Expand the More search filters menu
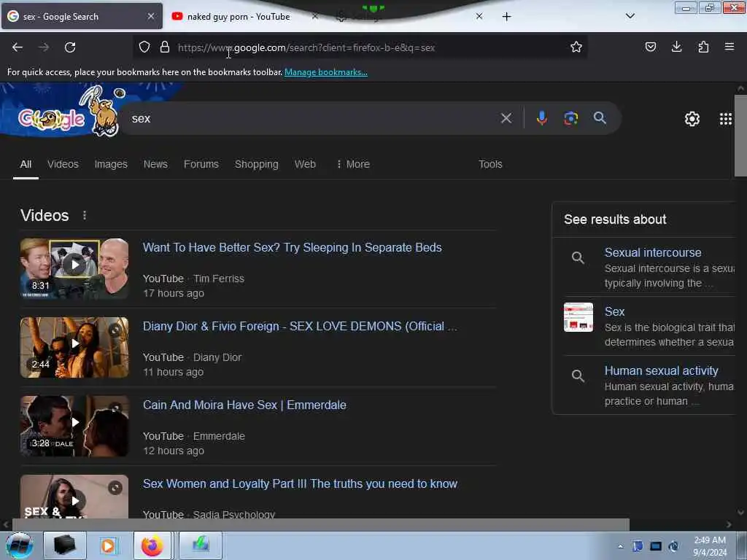747x560 pixels. pos(353,164)
